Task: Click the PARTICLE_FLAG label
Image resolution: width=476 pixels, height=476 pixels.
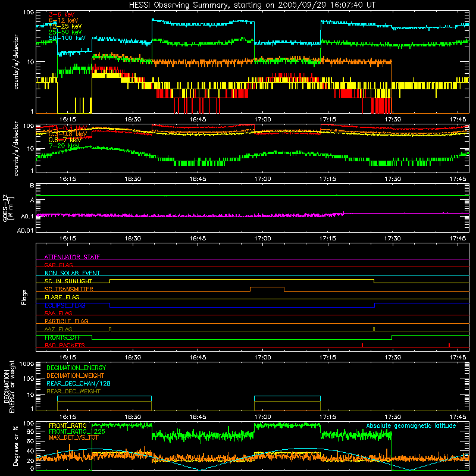Action: click(x=66, y=321)
